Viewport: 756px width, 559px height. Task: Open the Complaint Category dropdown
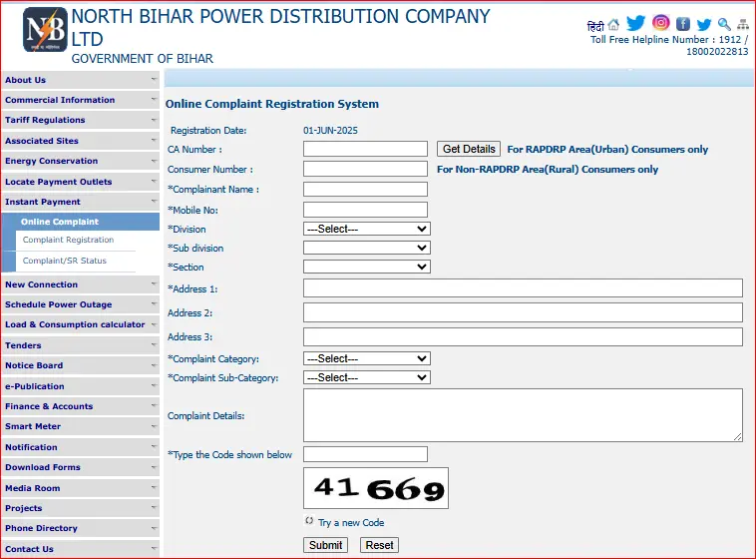click(367, 358)
